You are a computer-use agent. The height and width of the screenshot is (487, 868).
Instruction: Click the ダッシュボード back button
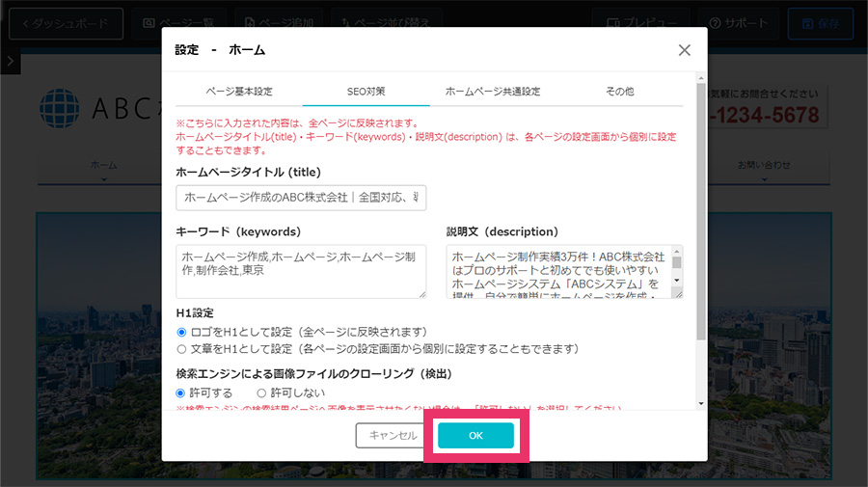(66, 23)
